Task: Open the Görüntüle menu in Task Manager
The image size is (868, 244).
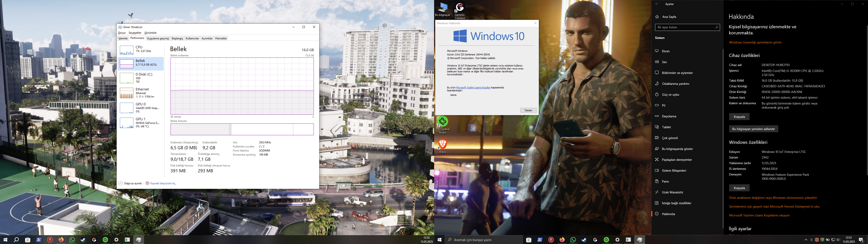Action: [150, 33]
